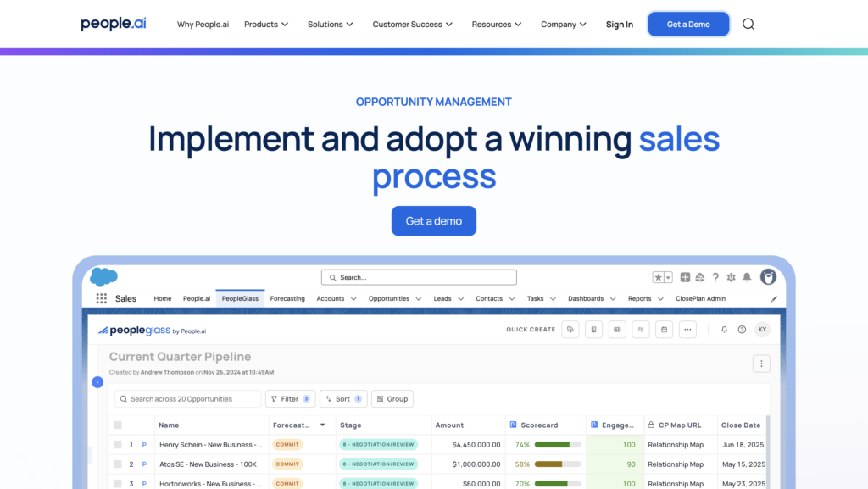Click the Salesforce Search field
This screenshot has height=489, width=868.
pos(419,277)
